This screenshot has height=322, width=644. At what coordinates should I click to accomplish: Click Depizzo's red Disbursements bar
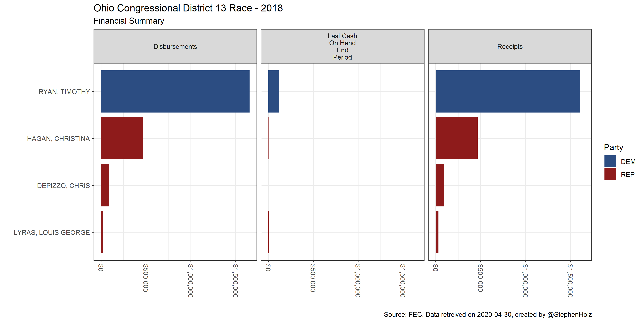tap(105, 185)
